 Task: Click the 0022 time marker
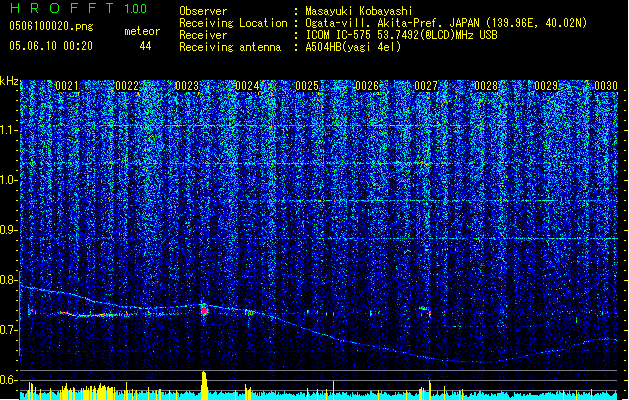pyautogui.click(x=127, y=86)
